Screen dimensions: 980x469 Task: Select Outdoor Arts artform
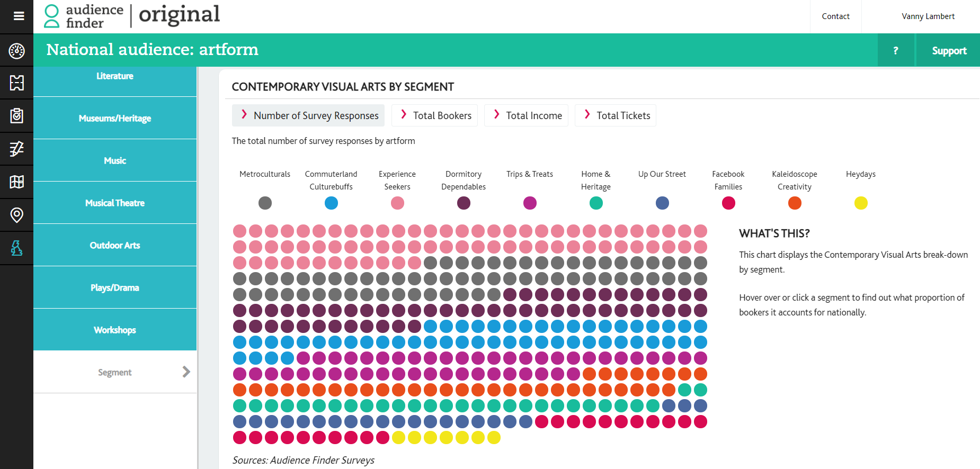pos(115,245)
